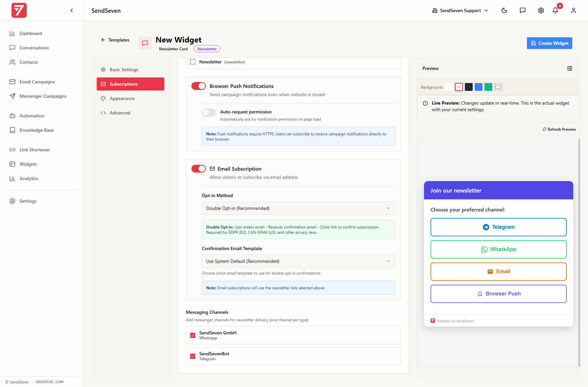The width and height of the screenshot is (588, 387).
Task: Uncheck SendSevenBot Telegram channel
Action: pos(193,356)
